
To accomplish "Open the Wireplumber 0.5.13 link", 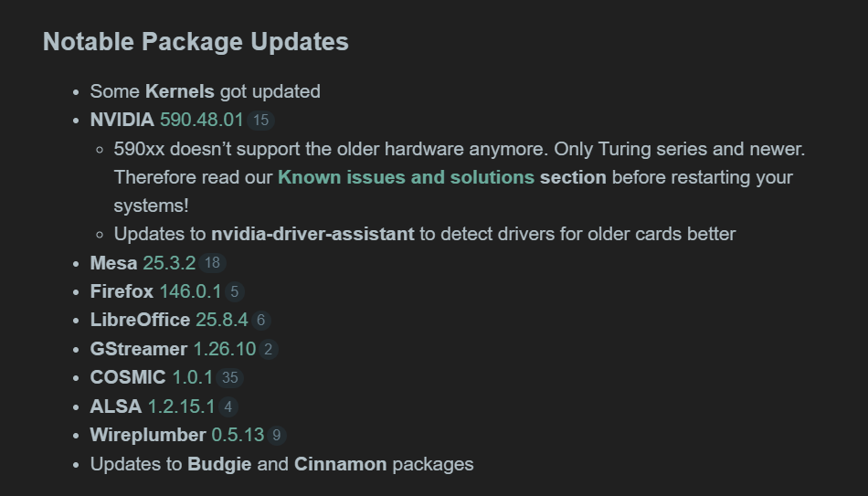I will [x=238, y=435].
